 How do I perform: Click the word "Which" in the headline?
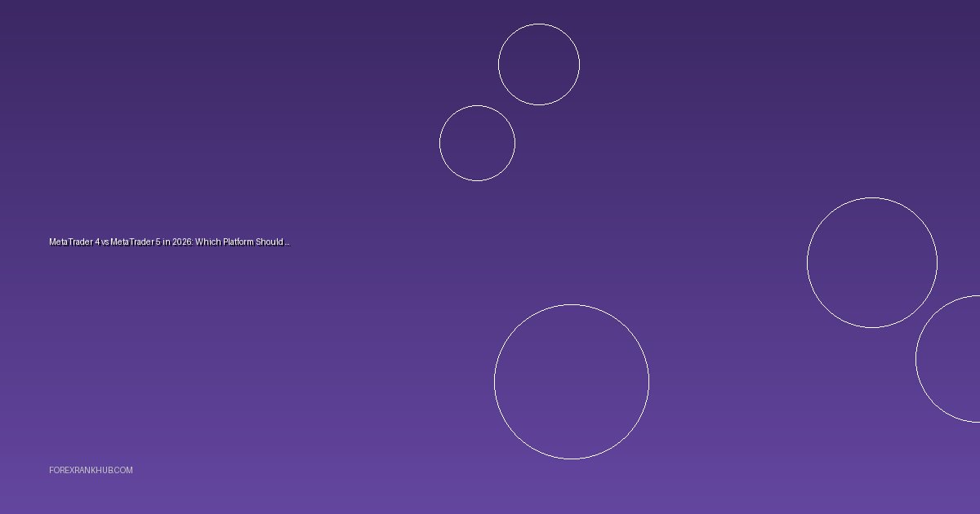pyautogui.click(x=207, y=242)
